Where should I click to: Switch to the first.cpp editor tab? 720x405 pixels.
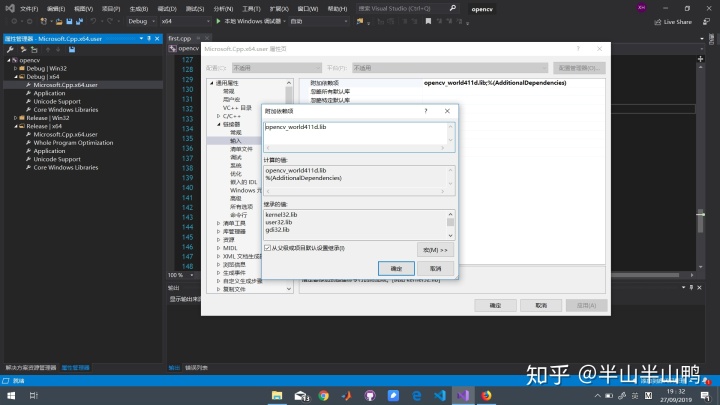click(180, 39)
